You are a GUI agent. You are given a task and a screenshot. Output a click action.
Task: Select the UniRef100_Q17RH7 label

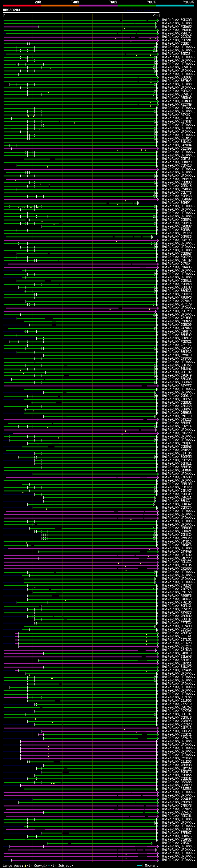point(177,121)
